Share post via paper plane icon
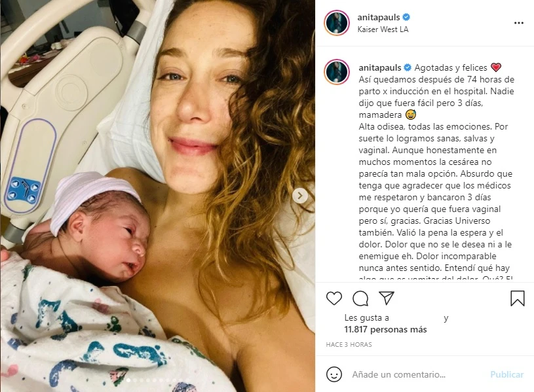 [387, 298]
